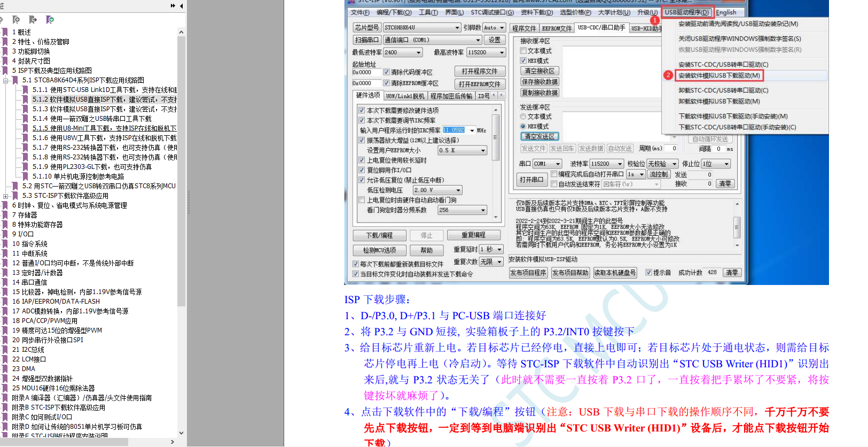The width and height of the screenshot is (868, 447).
Task: Click the bookmark icon beside '14 串口通信'
Action: tap(5, 282)
